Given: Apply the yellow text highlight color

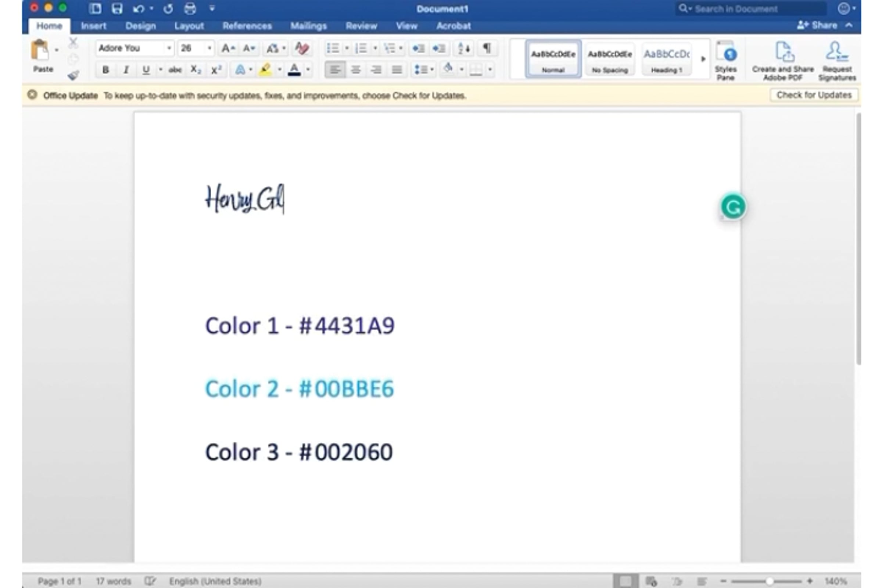Looking at the screenshot, I should [x=265, y=70].
